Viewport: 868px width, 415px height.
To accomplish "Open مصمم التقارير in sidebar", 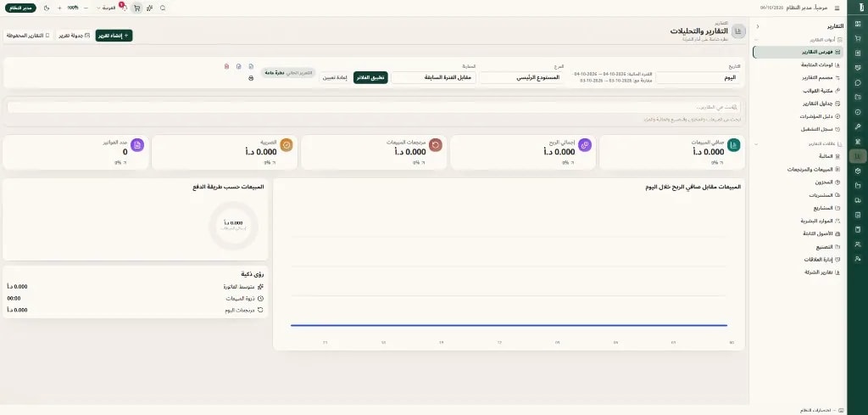I will pyautogui.click(x=798, y=77).
